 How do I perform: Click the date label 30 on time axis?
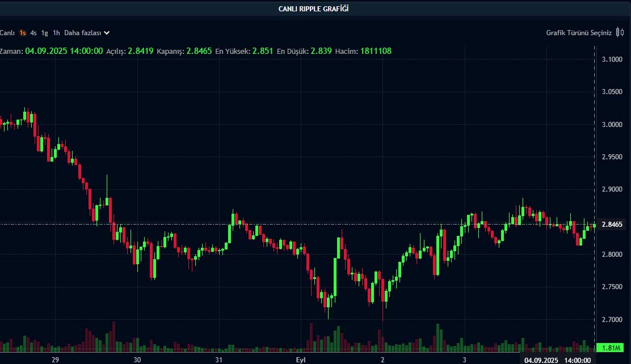coord(137,360)
